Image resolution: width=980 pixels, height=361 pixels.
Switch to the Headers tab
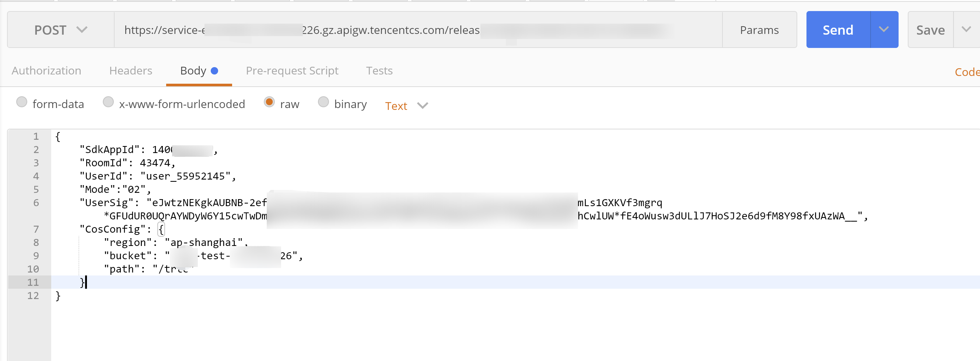[130, 70]
